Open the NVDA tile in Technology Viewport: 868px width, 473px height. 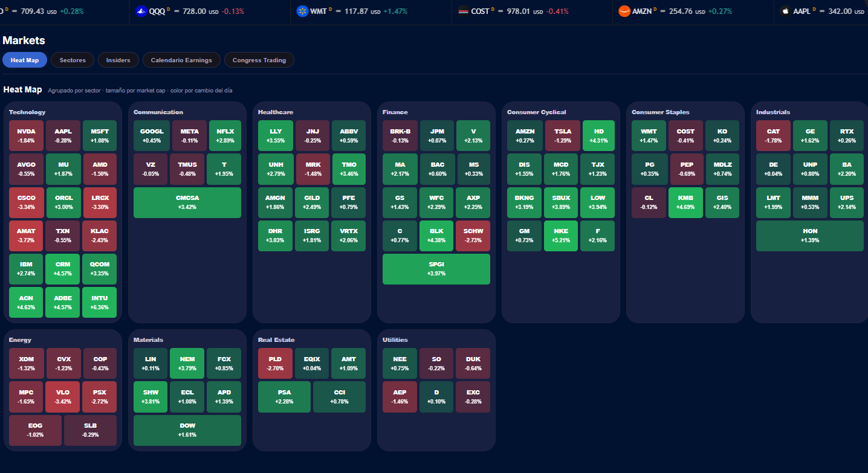(x=26, y=135)
